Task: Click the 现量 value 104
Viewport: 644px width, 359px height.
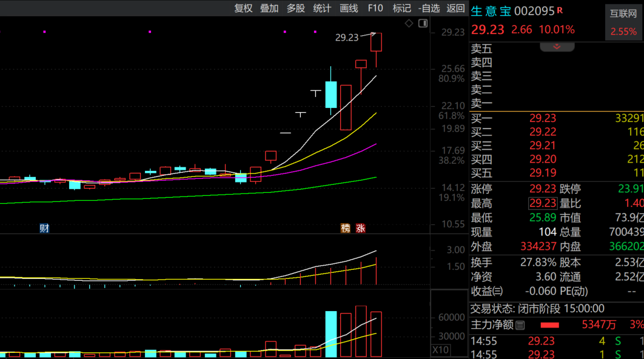Action: pos(548,232)
